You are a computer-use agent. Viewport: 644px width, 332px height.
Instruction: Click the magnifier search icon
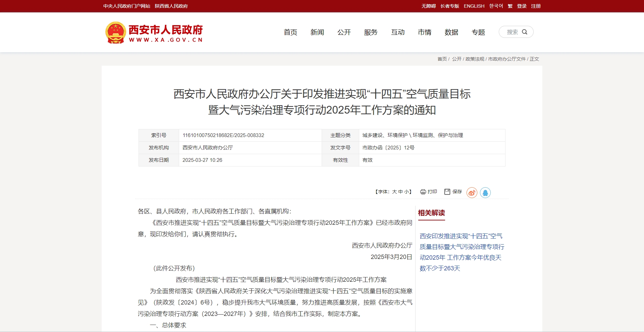tap(525, 32)
